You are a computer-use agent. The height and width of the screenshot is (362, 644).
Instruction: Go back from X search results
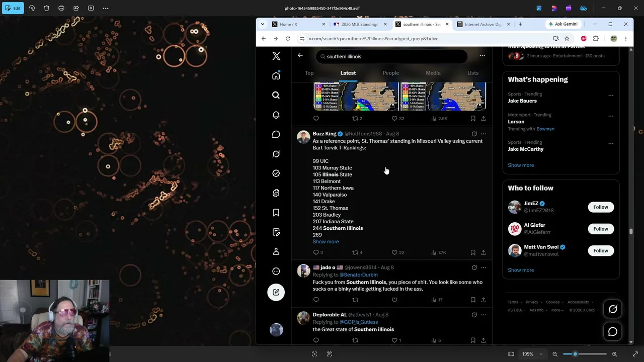pos(300,55)
